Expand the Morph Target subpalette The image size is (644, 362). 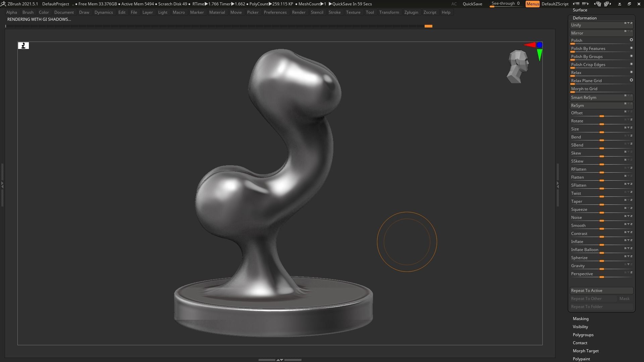586,351
